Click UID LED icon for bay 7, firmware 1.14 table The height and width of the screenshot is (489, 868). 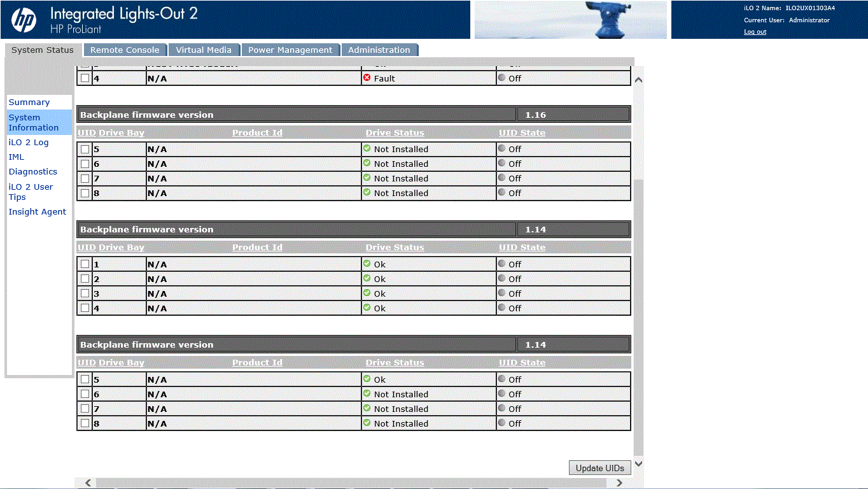click(x=502, y=408)
